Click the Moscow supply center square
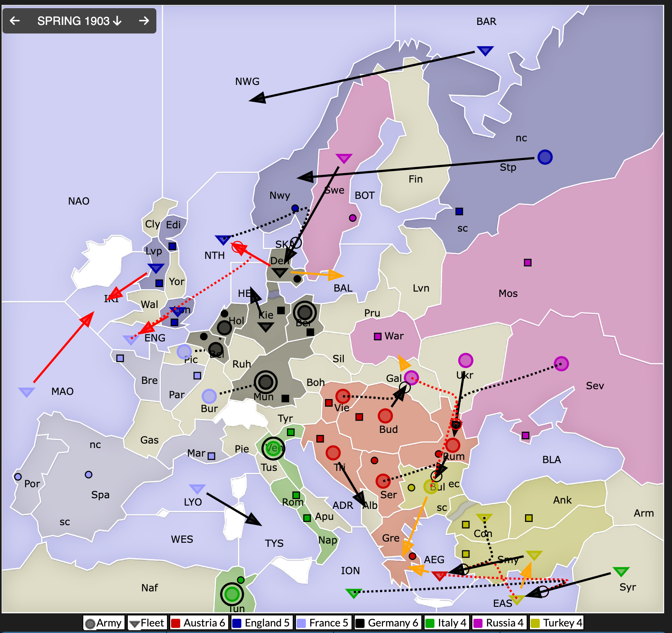This screenshot has width=672, height=633. click(527, 263)
